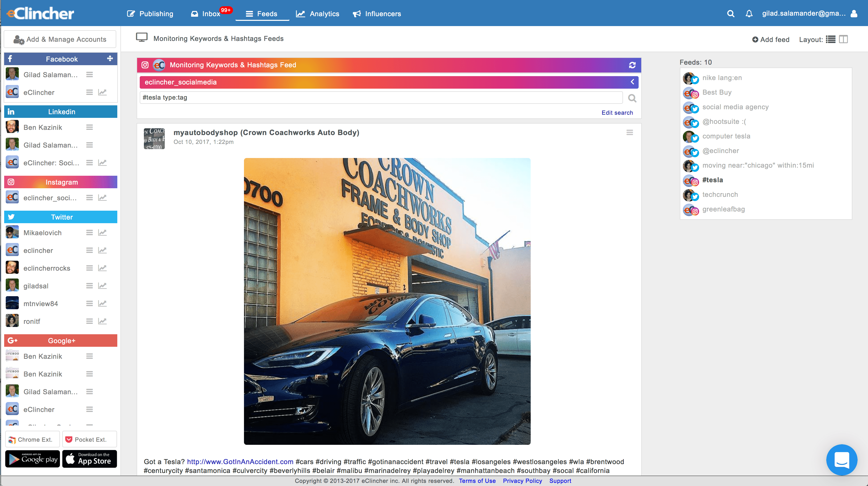This screenshot has height=486, width=868.
Task: Switch to list layout view
Action: click(831, 39)
